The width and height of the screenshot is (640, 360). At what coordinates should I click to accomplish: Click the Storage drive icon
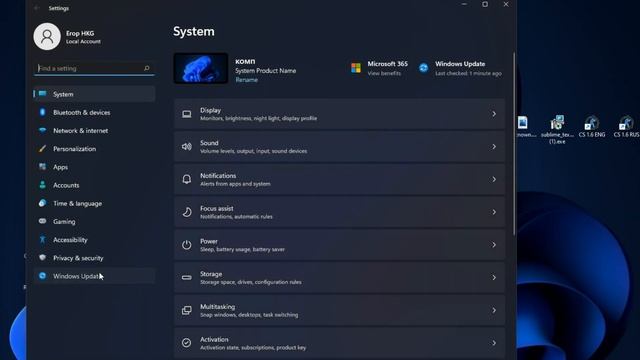[x=187, y=278]
